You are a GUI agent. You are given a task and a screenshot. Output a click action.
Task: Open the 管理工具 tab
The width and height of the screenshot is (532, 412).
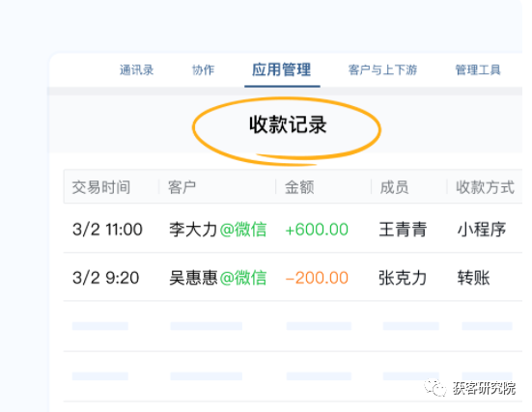[478, 69]
